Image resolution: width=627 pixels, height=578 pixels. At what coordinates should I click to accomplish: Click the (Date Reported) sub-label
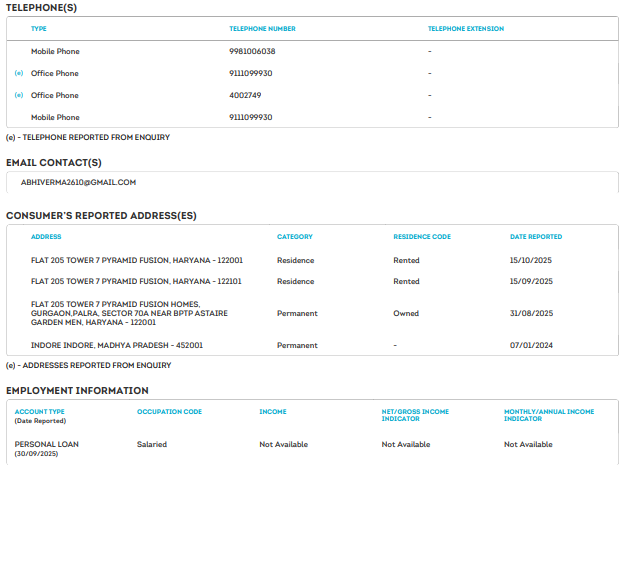tap(40, 421)
